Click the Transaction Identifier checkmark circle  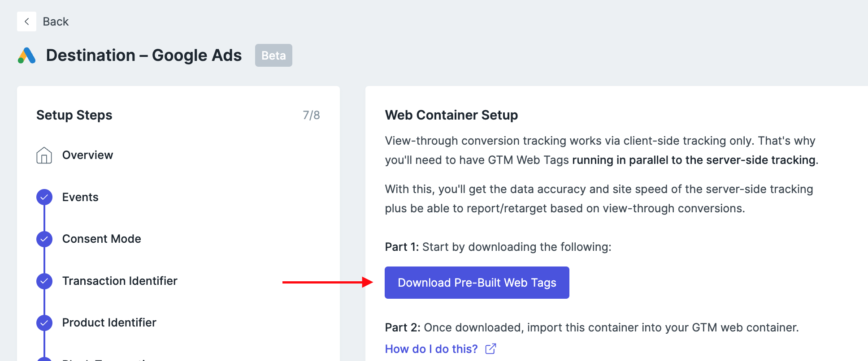[44, 281]
